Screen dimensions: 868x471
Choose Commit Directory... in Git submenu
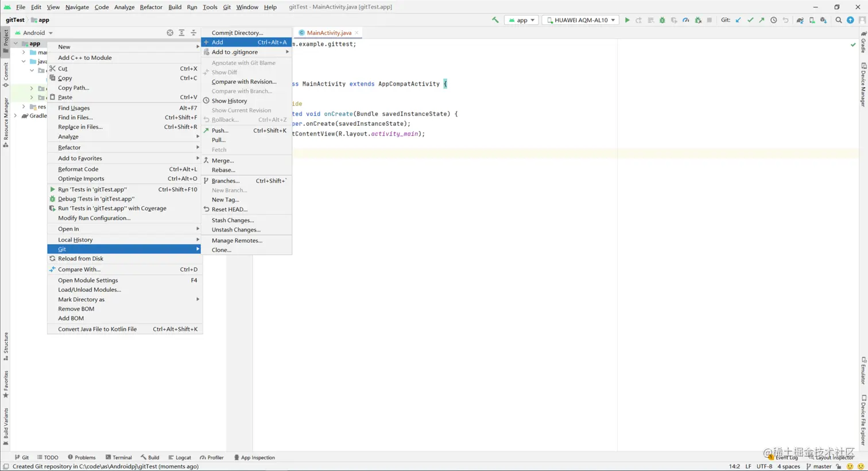[x=246, y=33]
